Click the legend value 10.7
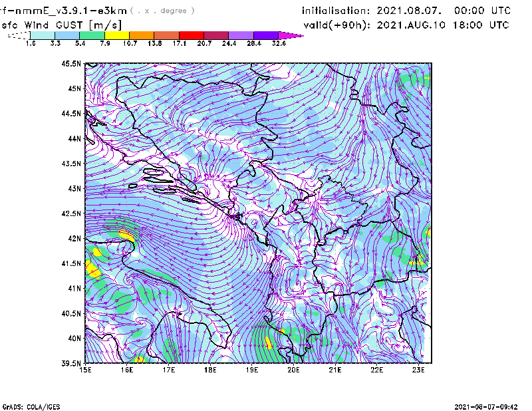This screenshot has height=411, width=532. pyautogui.click(x=130, y=43)
